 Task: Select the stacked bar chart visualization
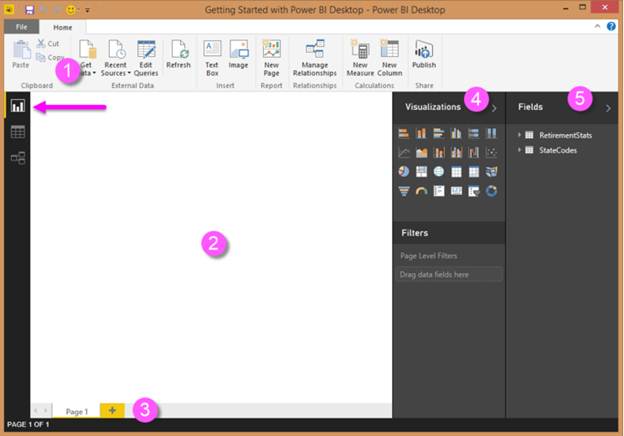[x=404, y=133]
